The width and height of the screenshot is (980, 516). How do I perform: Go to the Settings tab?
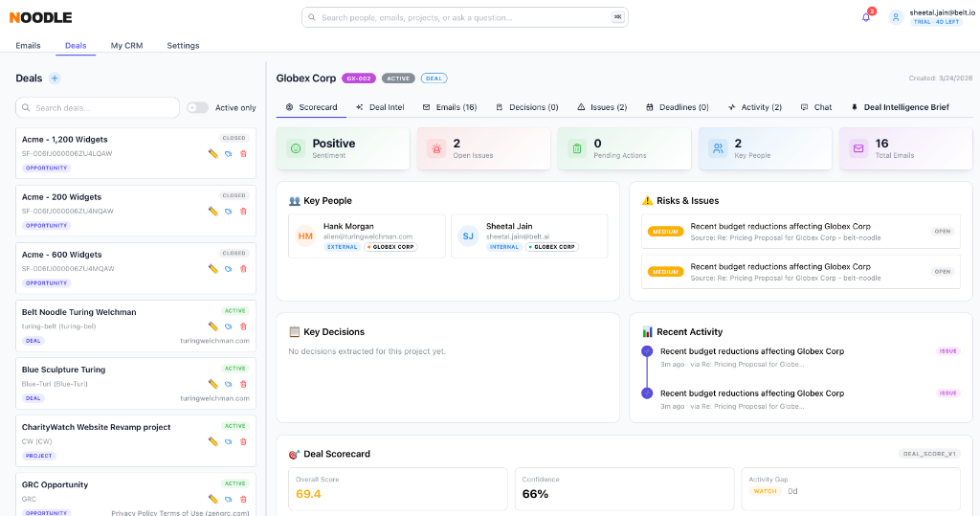pos(183,46)
